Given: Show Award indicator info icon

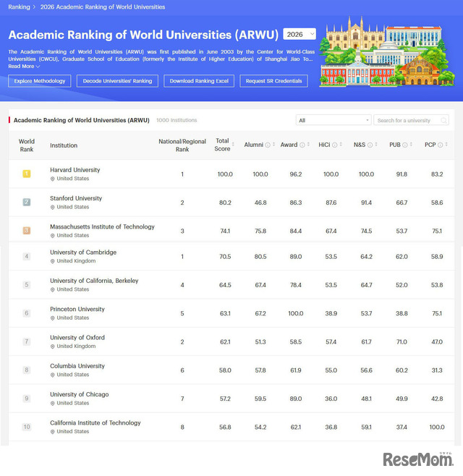Looking at the screenshot, I should coord(302,145).
